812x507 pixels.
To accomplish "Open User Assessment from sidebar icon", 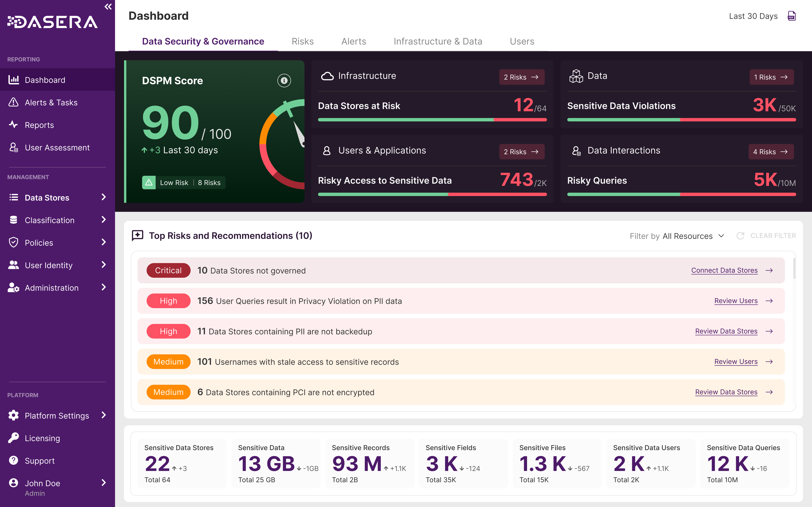I will click(13, 148).
